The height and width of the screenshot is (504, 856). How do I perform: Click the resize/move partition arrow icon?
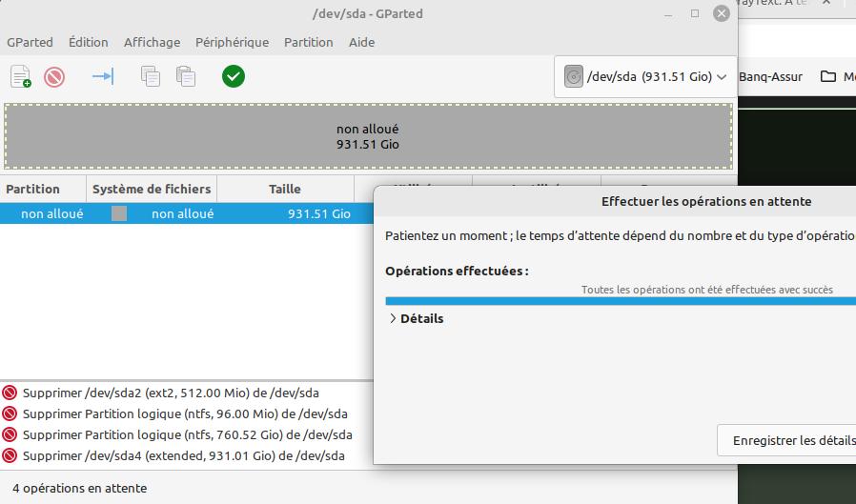tap(102, 76)
